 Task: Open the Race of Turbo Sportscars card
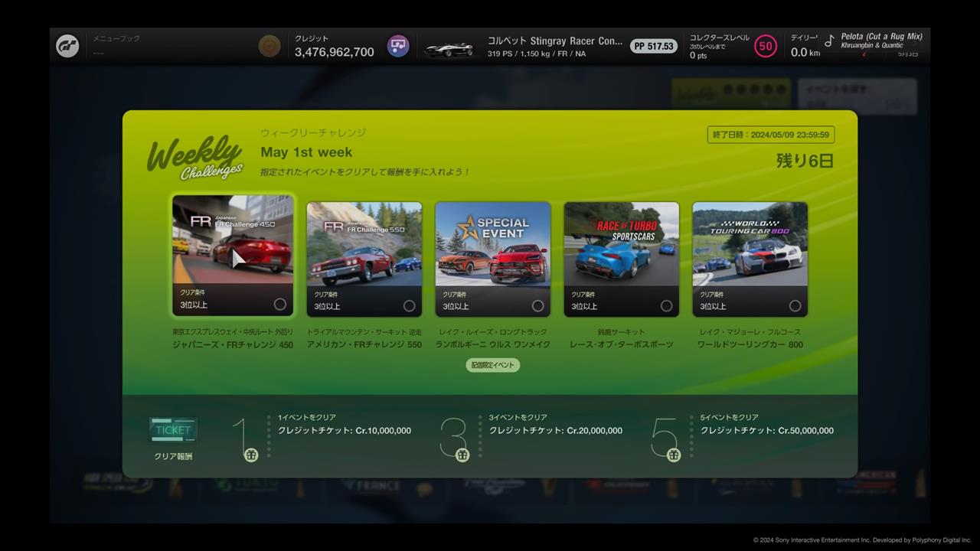click(622, 259)
